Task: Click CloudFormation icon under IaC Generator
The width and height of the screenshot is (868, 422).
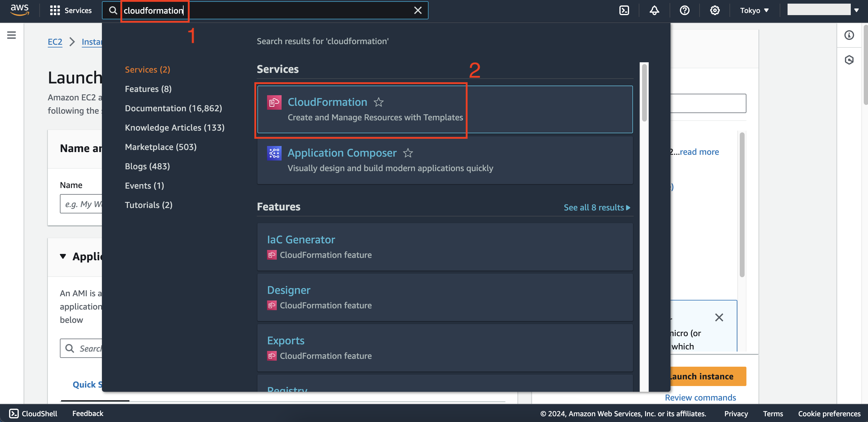Action: [272, 255]
